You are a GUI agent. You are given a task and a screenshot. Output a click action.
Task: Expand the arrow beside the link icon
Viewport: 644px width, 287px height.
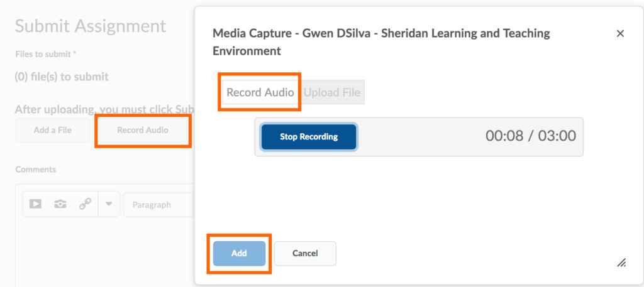click(108, 204)
